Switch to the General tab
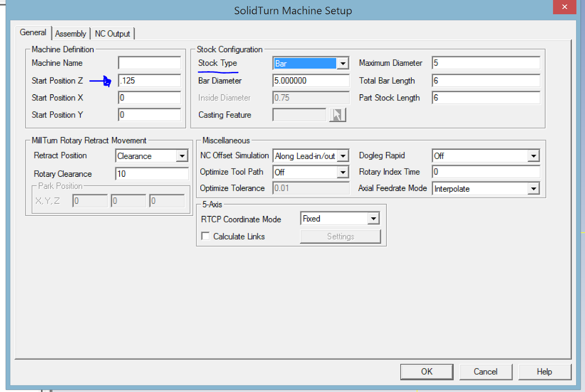Image resolution: width=585 pixels, height=392 pixels. 33,33
